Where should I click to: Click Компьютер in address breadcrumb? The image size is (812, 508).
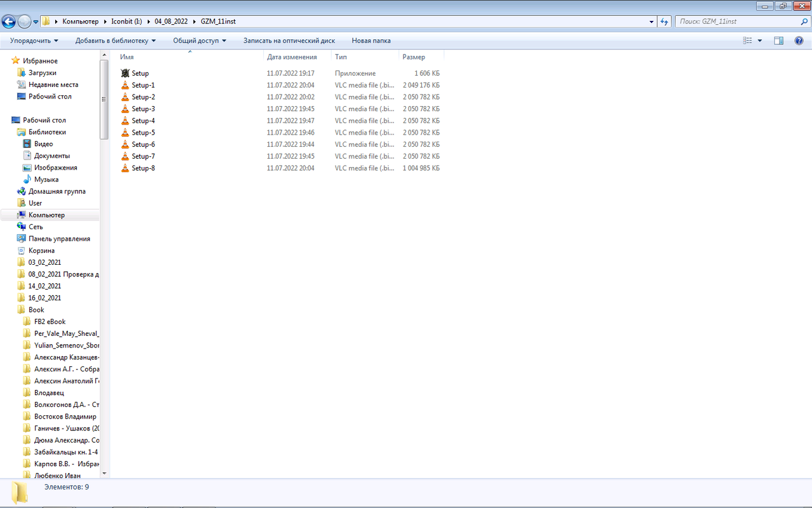81,22
